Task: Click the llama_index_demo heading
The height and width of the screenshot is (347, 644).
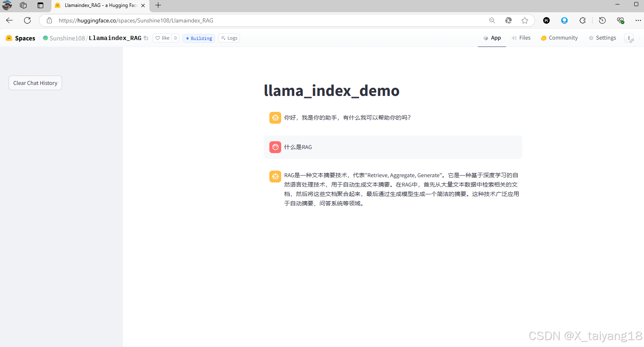Action: [331, 91]
